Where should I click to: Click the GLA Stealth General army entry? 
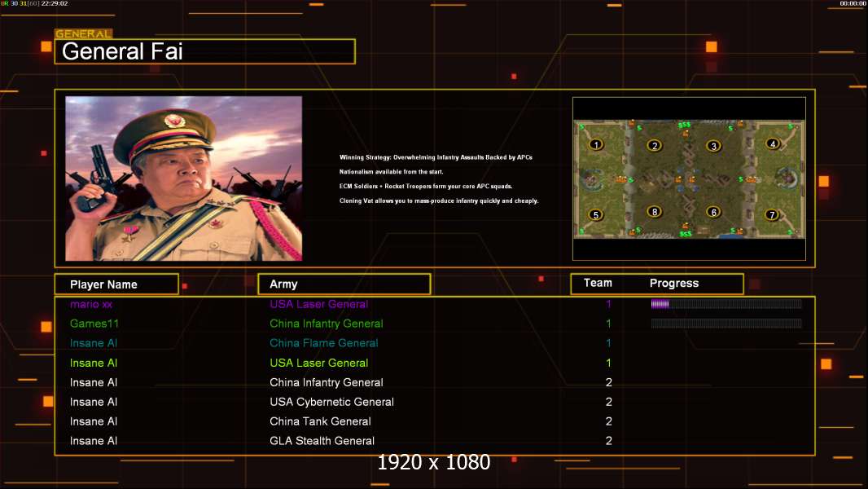[x=322, y=441]
